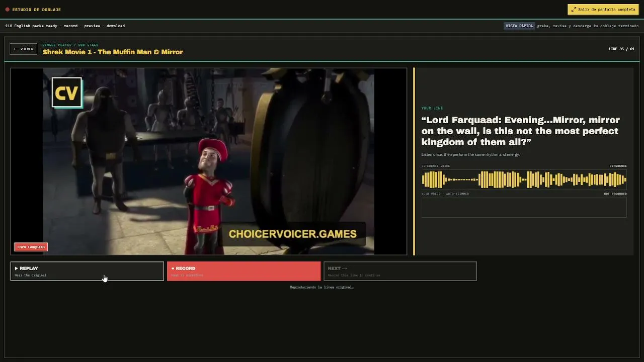
Task: Click the "Estudio de Doblaje" header title
Action: (x=37, y=10)
